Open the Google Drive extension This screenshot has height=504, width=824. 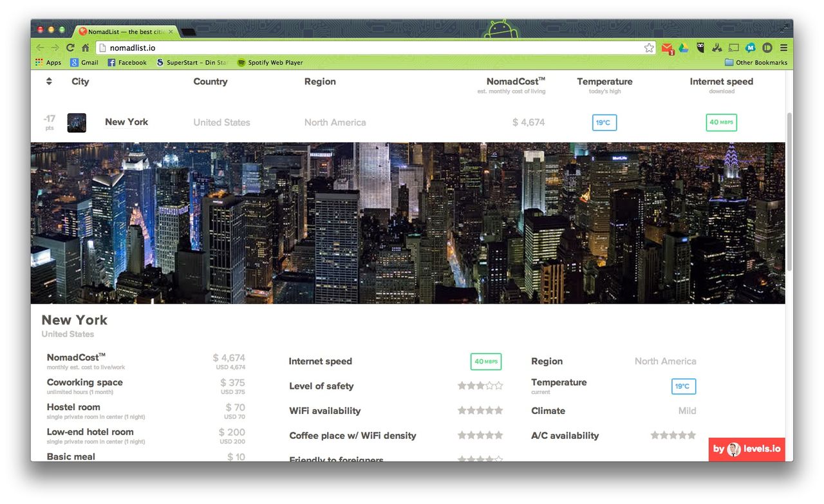tap(683, 48)
